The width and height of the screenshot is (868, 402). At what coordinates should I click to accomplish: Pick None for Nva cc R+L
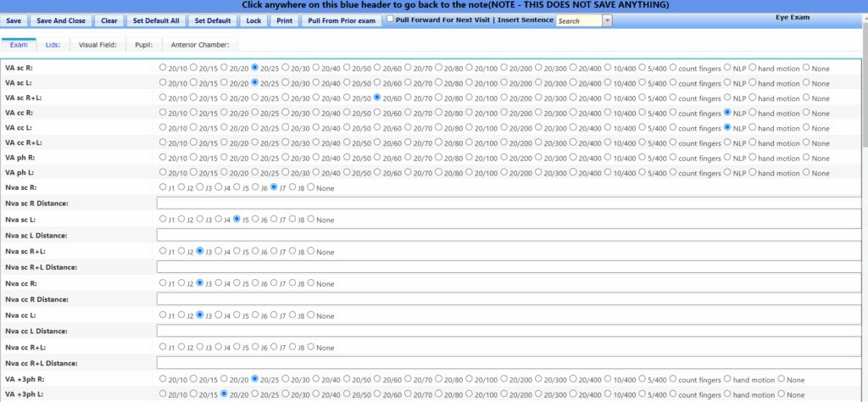click(310, 347)
